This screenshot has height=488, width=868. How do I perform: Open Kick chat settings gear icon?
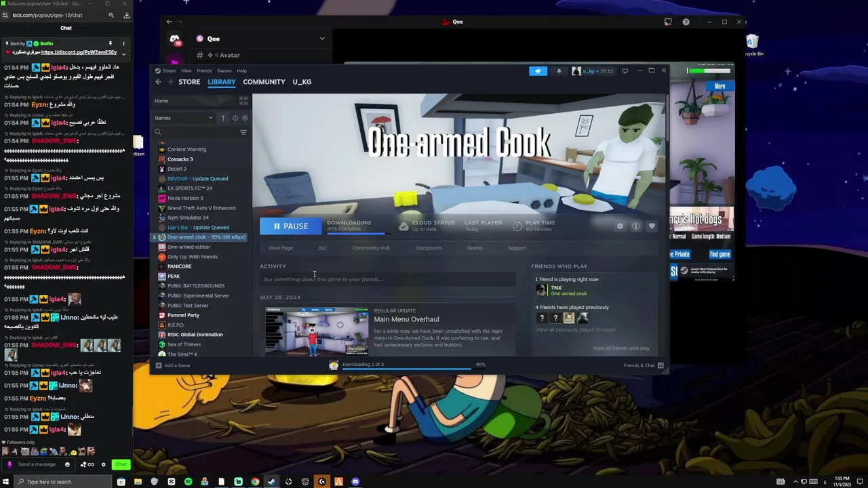click(x=103, y=464)
